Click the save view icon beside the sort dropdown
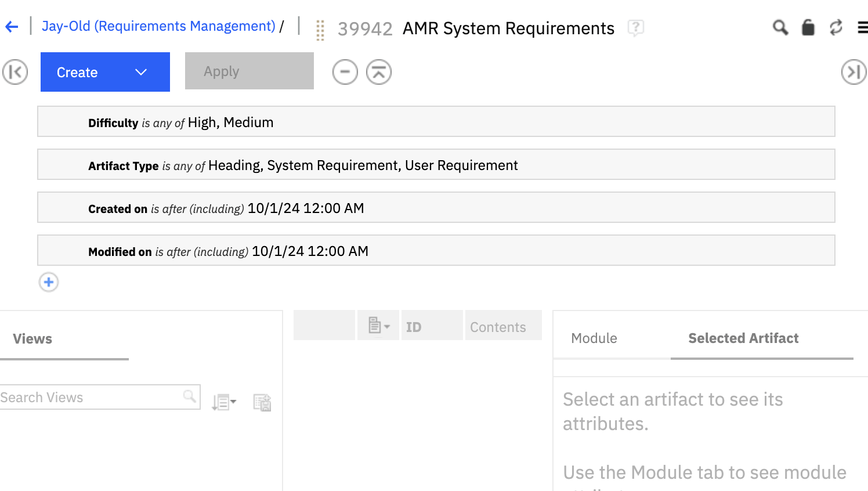This screenshot has width=868, height=491. click(262, 402)
